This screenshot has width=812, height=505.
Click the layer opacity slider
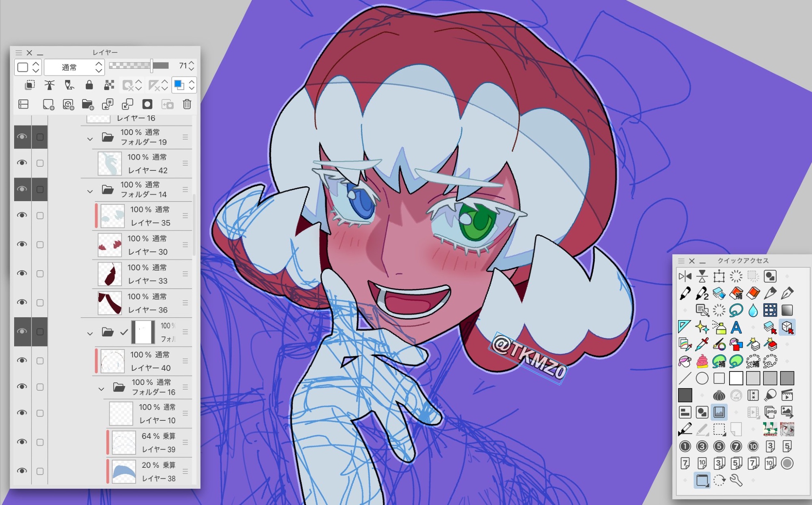pyautogui.click(x=139, y=65)
